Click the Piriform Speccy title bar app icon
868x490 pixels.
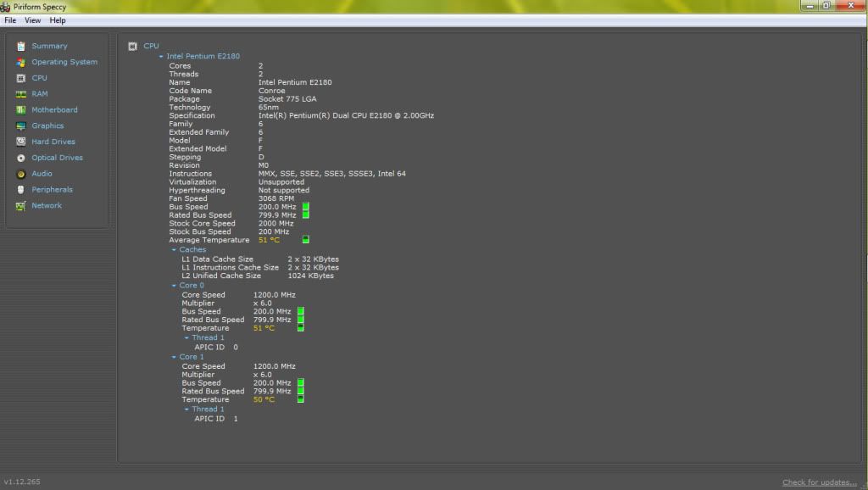pos(6,7)
